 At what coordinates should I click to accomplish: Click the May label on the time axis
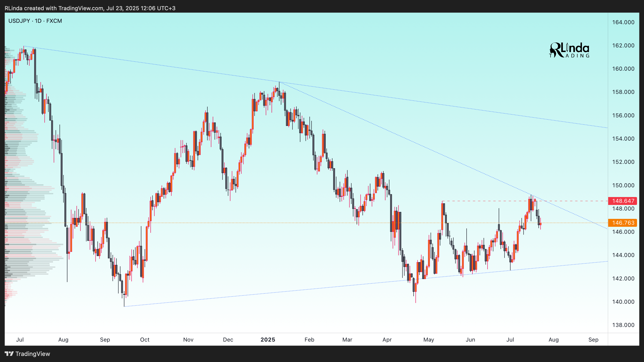tap(429, 340)
